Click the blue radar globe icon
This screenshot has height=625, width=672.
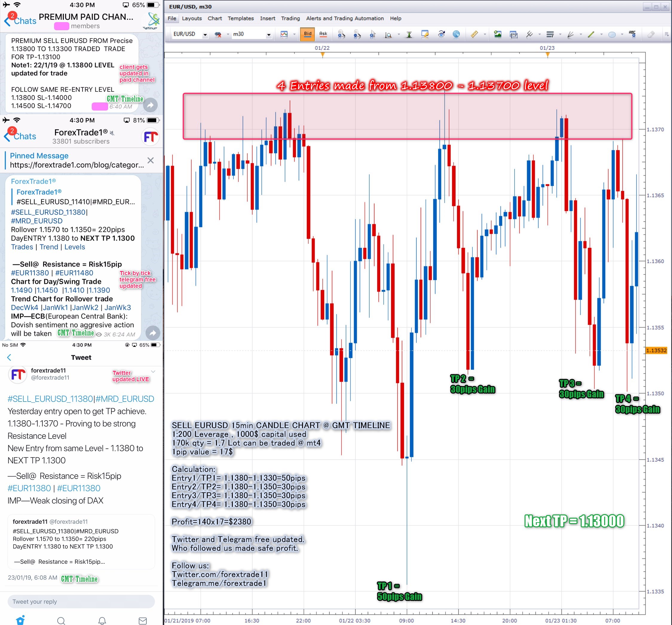(x=456, y=34)
